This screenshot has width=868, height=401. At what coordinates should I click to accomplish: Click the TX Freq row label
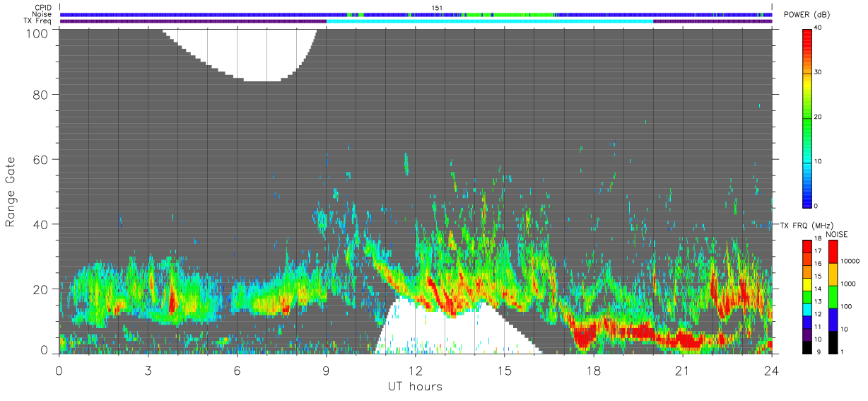(38, 21)
